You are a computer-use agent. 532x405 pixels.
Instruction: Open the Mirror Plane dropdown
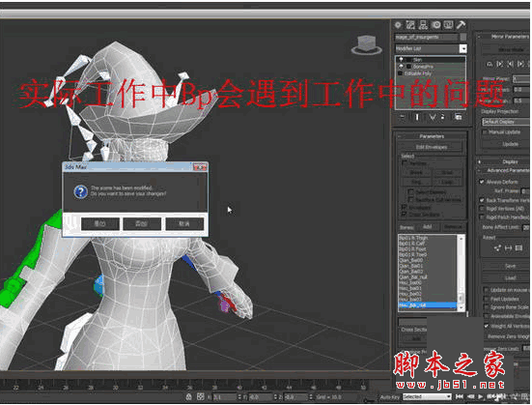point(520,79)
